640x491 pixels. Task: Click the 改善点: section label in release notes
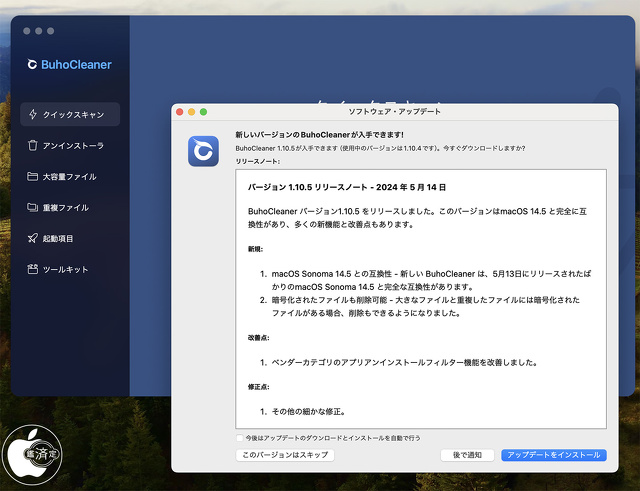click(x=258, y=338)
